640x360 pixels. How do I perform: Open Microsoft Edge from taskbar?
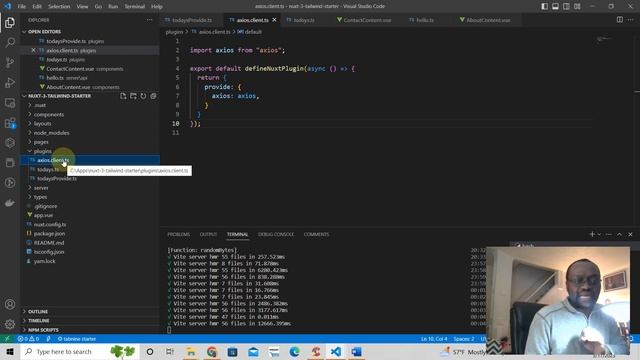click(295, 351)
